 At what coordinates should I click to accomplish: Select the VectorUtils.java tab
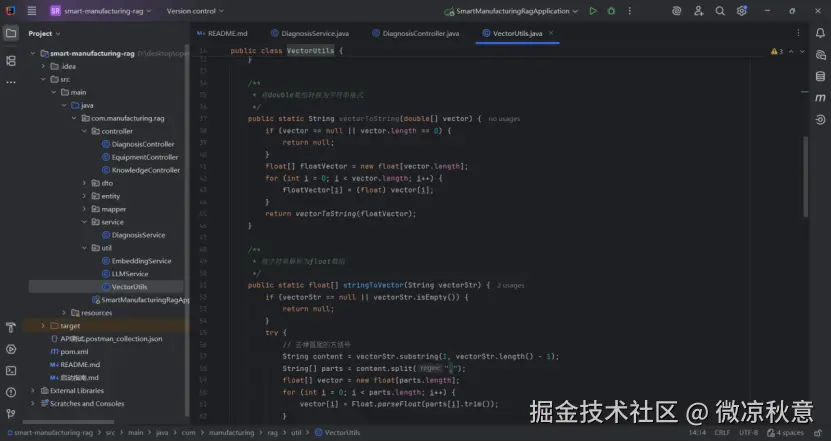517,33
